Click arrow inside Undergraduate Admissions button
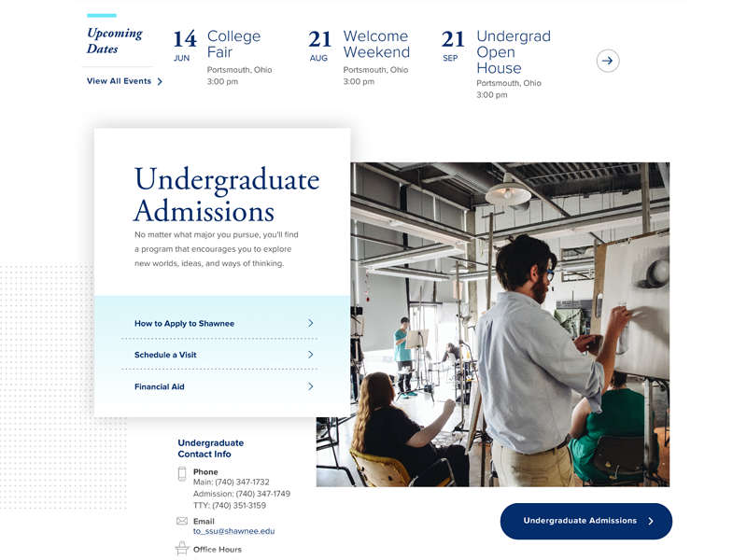The height and width of the screenshot is (560, 747). 651,521
